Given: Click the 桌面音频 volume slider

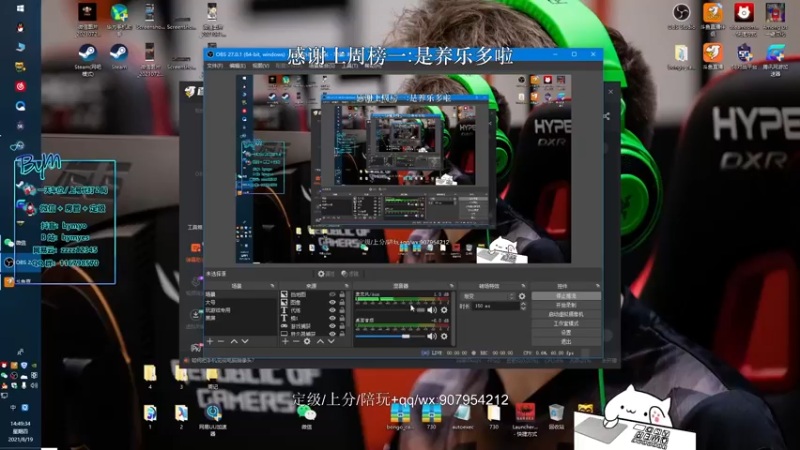Looking at the screenshot, I should pyautogui.click(x=390, y=336).
